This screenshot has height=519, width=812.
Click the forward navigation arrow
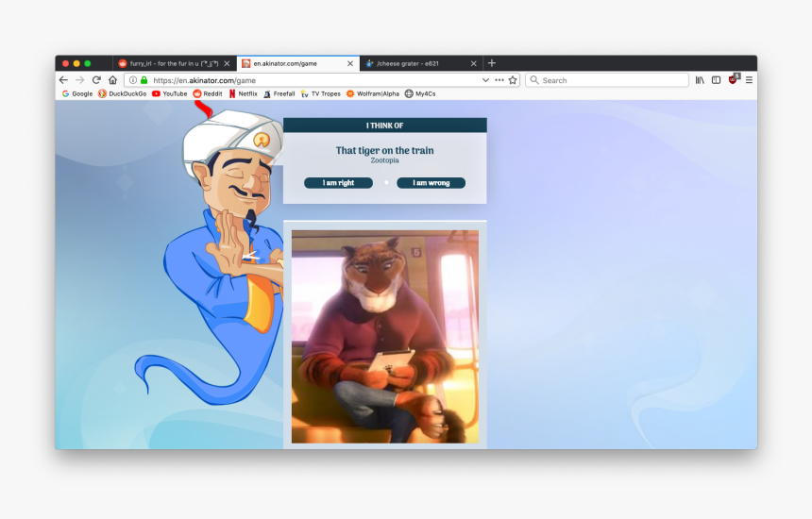pos(79,80)
